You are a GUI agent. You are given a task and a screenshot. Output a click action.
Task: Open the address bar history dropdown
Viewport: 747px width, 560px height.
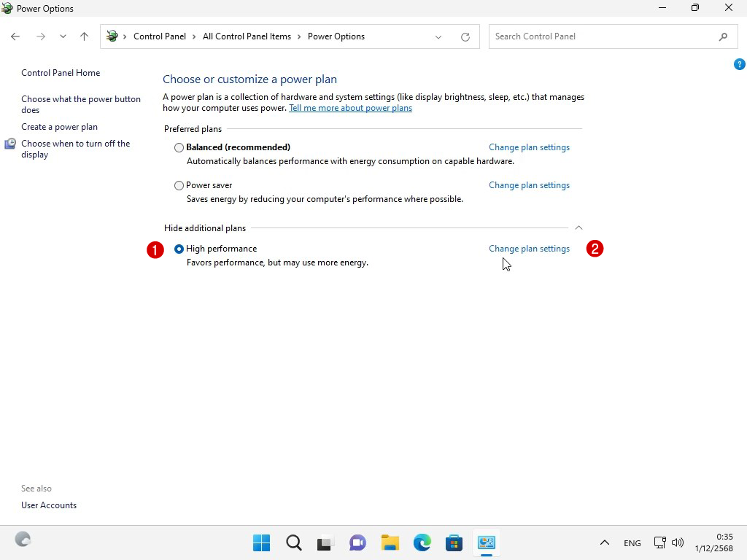[x=438, y=36]
